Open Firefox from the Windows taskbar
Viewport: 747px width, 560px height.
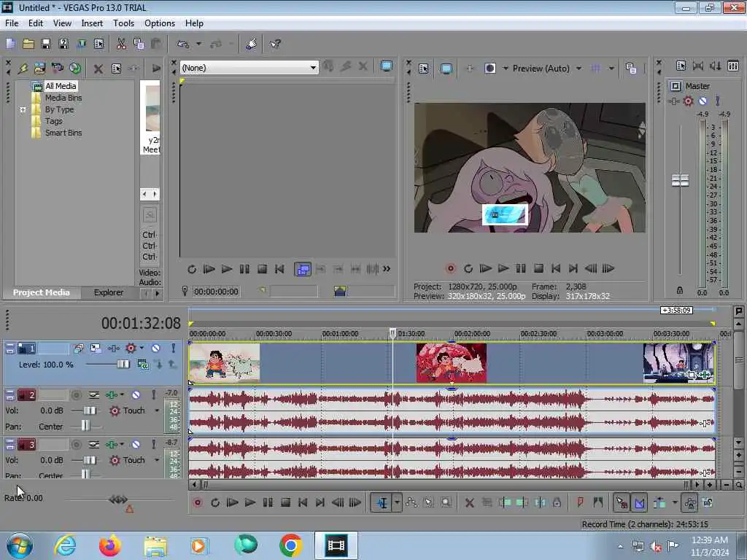point(110,545)
